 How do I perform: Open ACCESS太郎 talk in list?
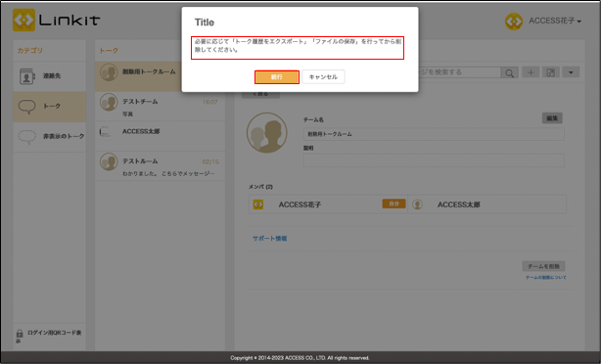(160, 136)
